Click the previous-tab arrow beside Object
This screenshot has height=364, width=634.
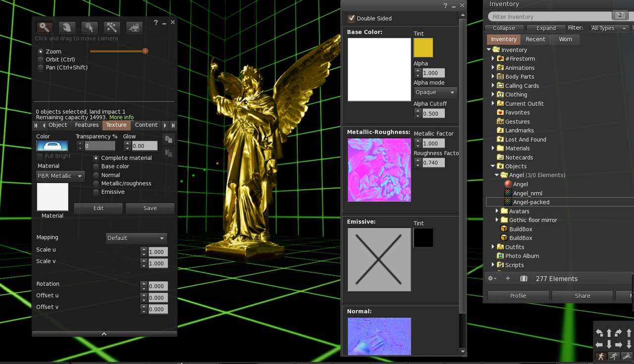[44, 125]
